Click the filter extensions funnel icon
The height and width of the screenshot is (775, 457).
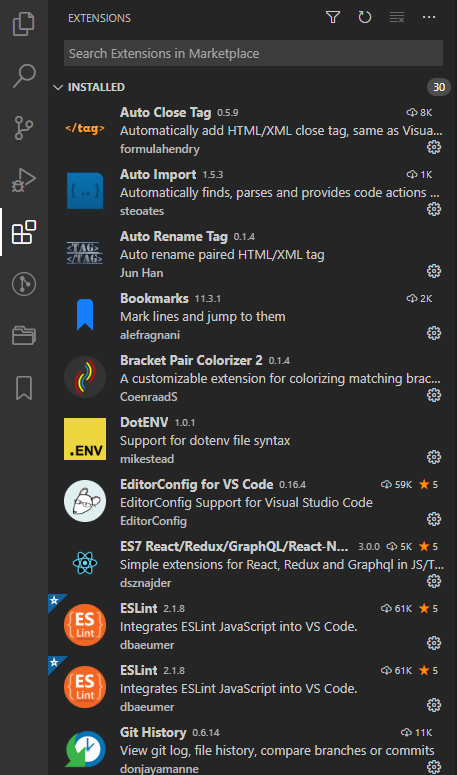click(x=333, y=17)
